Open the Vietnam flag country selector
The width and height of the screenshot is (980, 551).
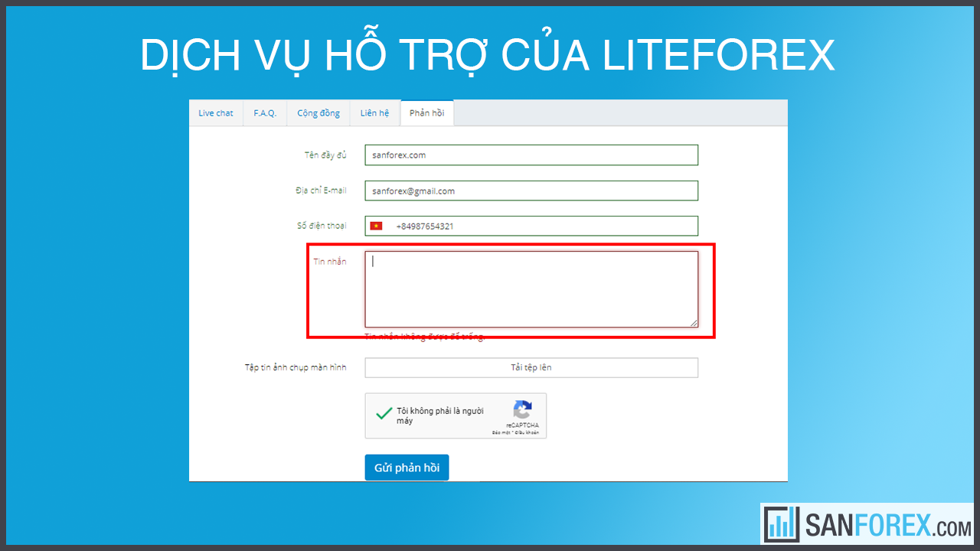[x=376, y=226]
